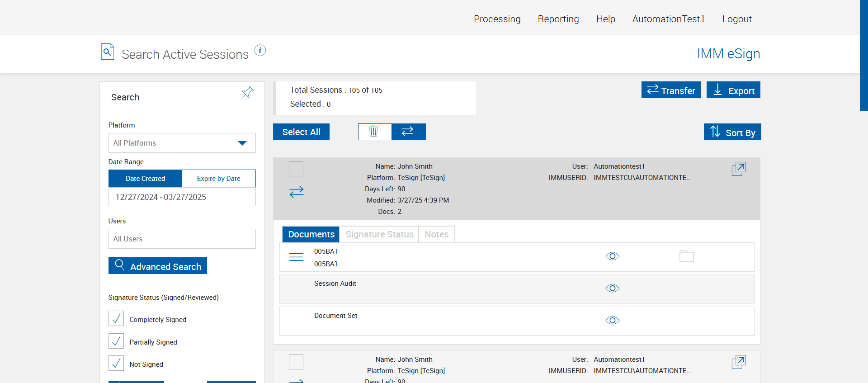868x383 pixels.
Task: Click Select All button
Action: 301,132
